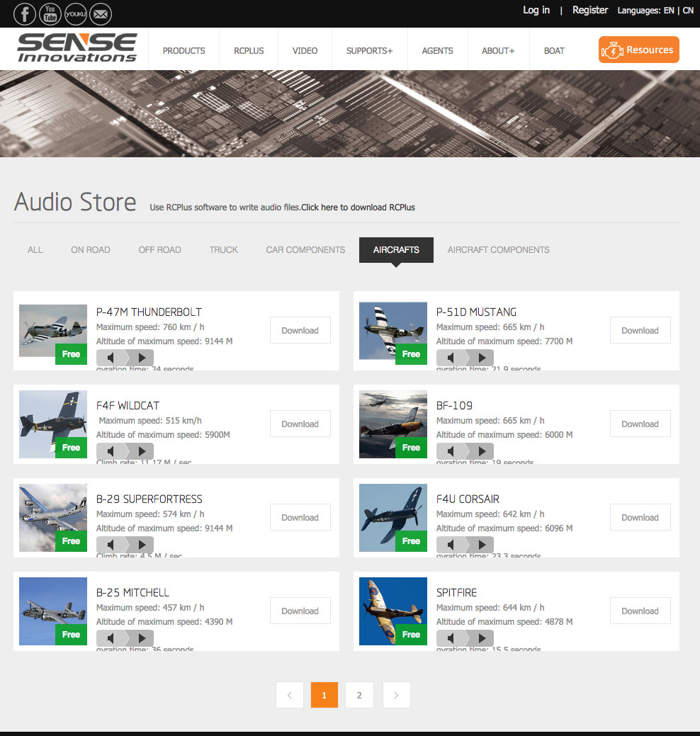The image size is (700, 736).
Task: Go to the VIDEO section
Action: (x=305, y=51)
